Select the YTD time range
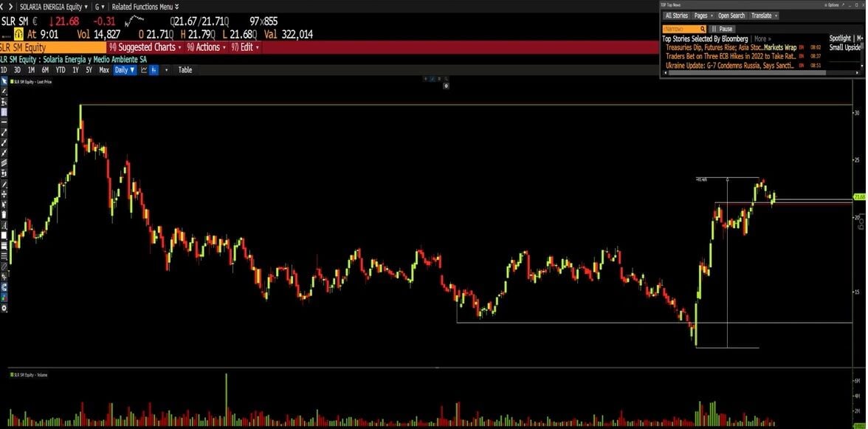868x429 pixels. click(x=61, y=69)
